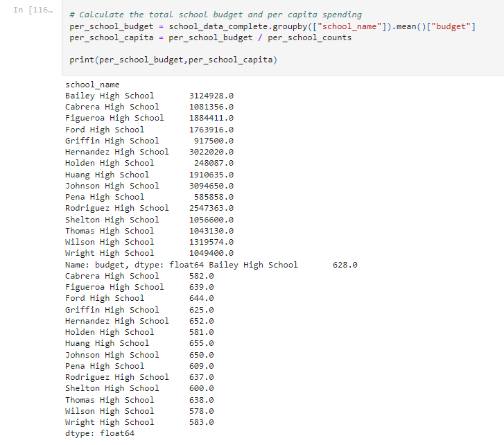This screenshot has width=504, height=445.
Task: Select Pena High School budget 585858.0
Action: (x=214, y=197)
